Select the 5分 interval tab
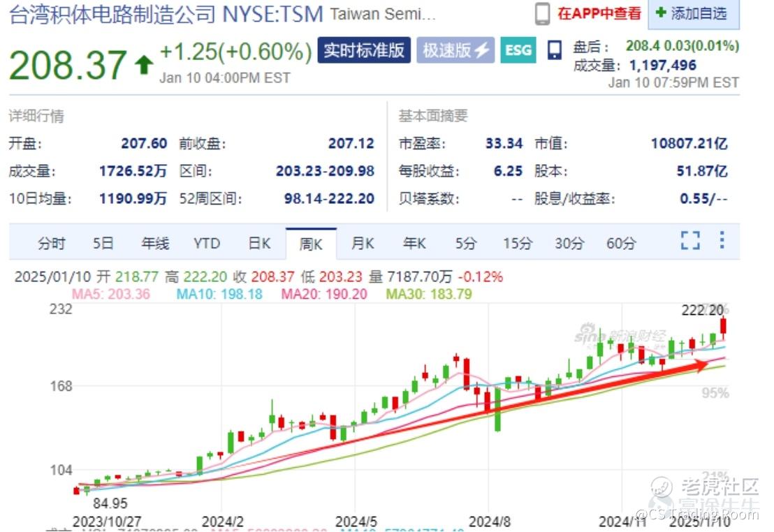 [x=466, y=243]
